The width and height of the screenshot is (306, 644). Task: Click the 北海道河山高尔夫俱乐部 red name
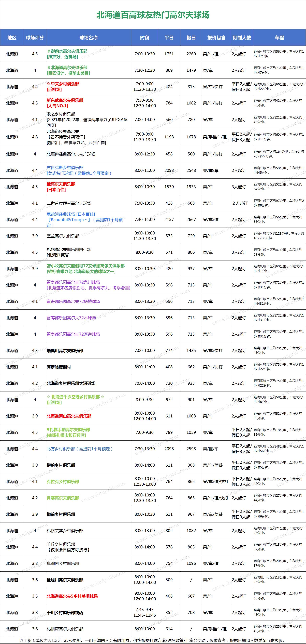click(69, 416)
